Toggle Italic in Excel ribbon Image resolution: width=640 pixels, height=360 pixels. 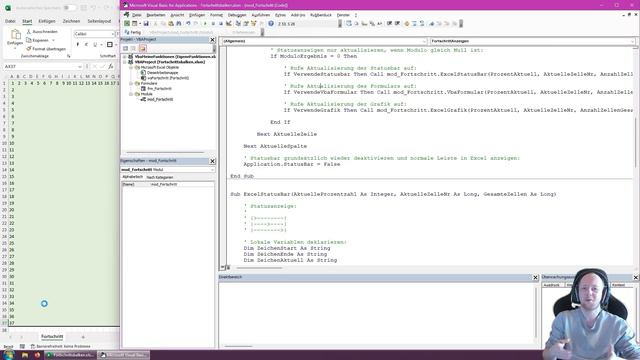(x=86, y=44)
